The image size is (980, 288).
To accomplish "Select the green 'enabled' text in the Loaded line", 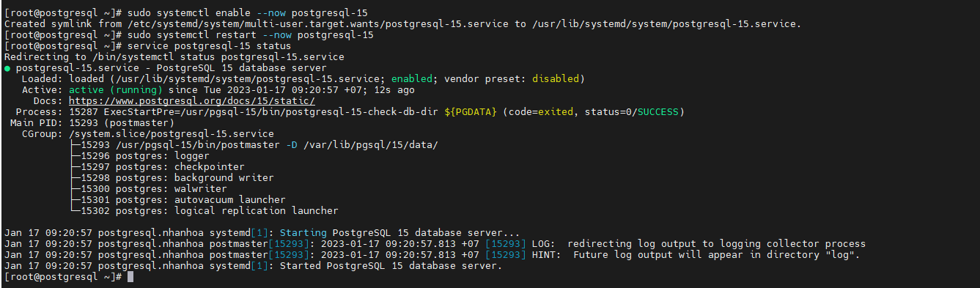I will [412, 78].
